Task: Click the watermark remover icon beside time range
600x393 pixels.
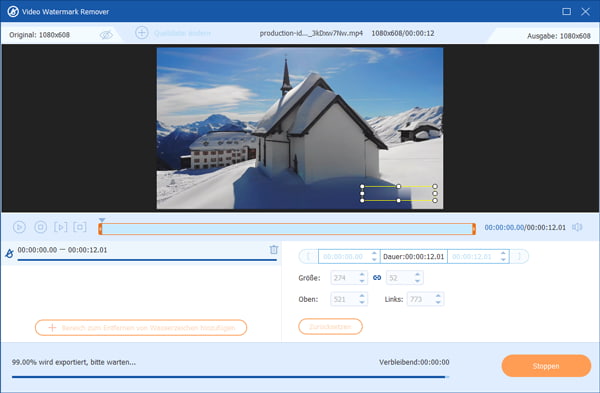Action: click(x=9, y=253)
